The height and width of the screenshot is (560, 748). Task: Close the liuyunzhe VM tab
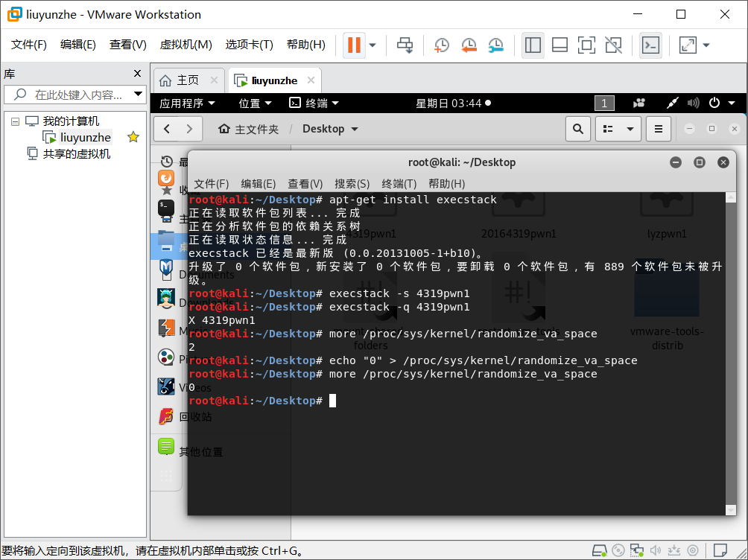pos(311,80)
